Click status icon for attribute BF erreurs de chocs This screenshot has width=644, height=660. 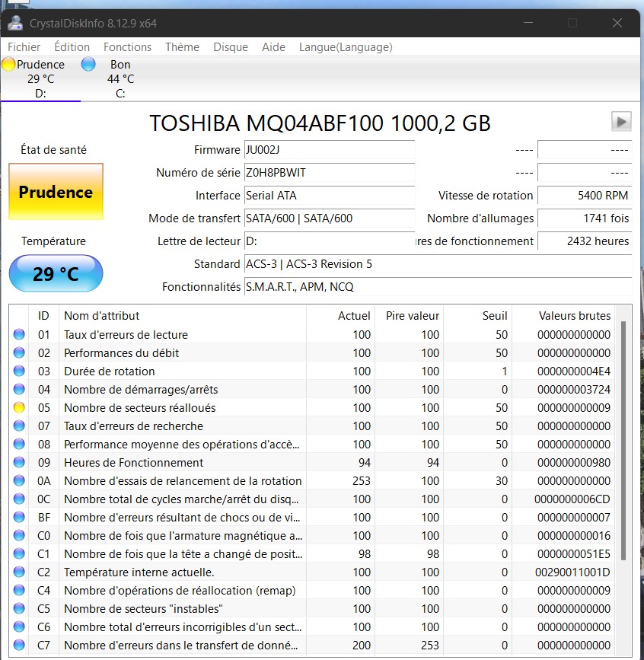point(19,517)
